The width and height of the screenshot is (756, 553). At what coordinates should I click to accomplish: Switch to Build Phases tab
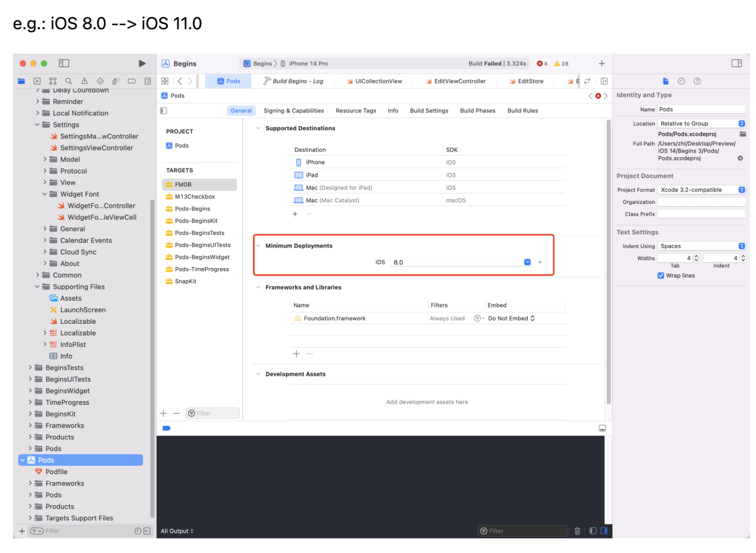pyautogui.click(x=478, y=111)
